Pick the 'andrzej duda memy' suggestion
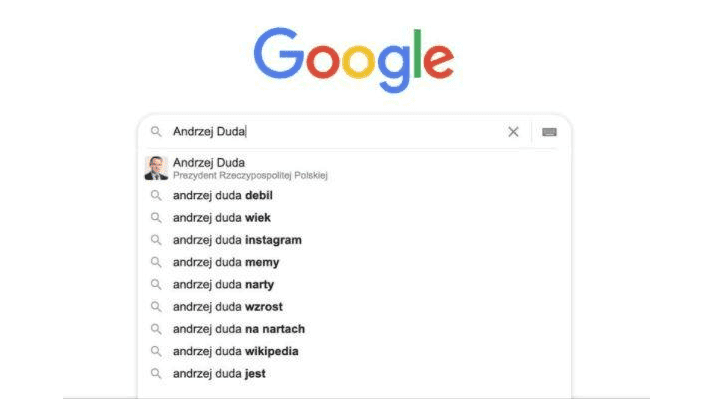The height and width of the screenshot is (403, 701). (226, 262)
